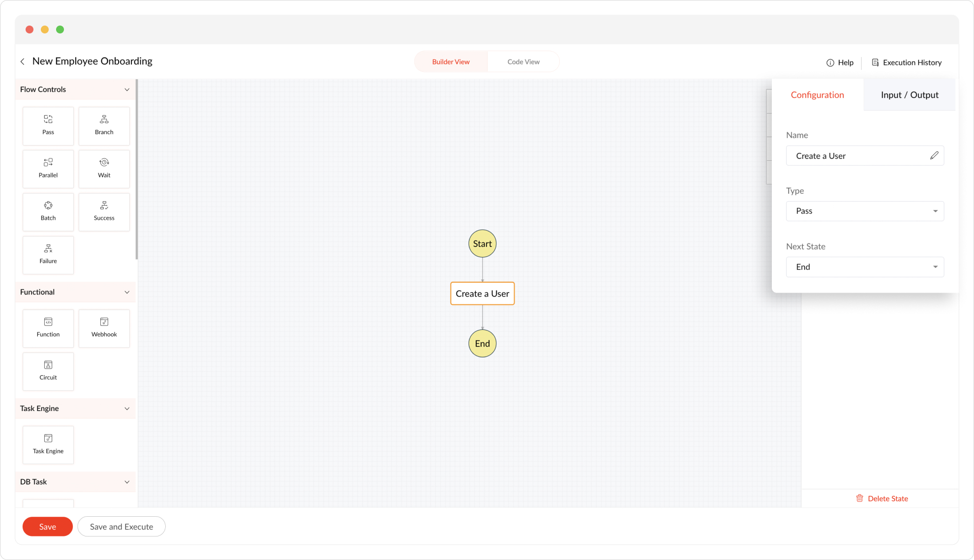This screenshot has height=560, width=974.
Task: Collapse the Functional section
Action: click(x=127, y=292)
